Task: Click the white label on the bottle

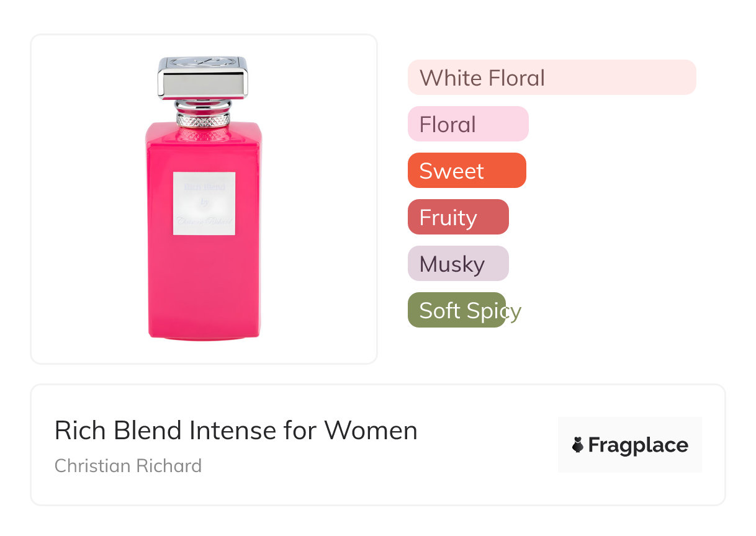Action: (x=204, y=203)
